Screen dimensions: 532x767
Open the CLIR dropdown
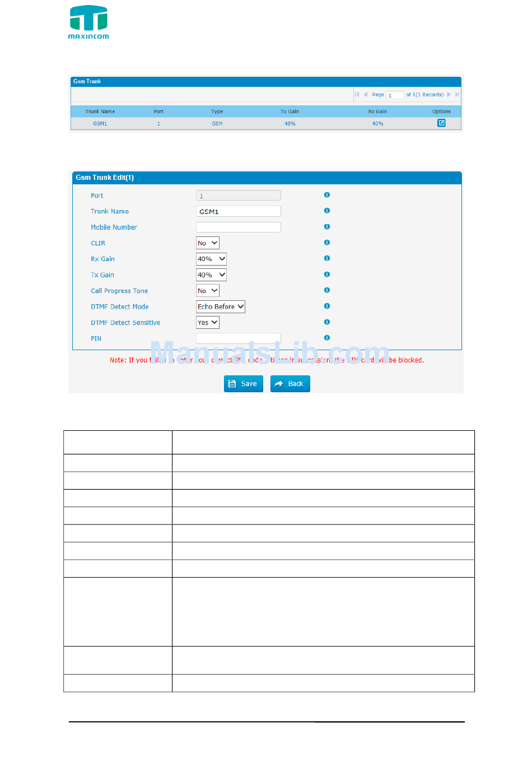point(208,243)
